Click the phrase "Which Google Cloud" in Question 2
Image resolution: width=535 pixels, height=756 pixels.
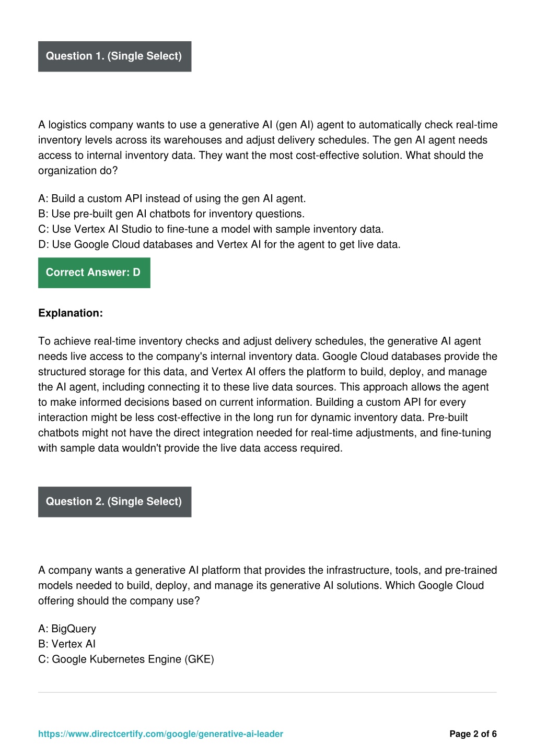pyautogui.click(x=435, y=585)
